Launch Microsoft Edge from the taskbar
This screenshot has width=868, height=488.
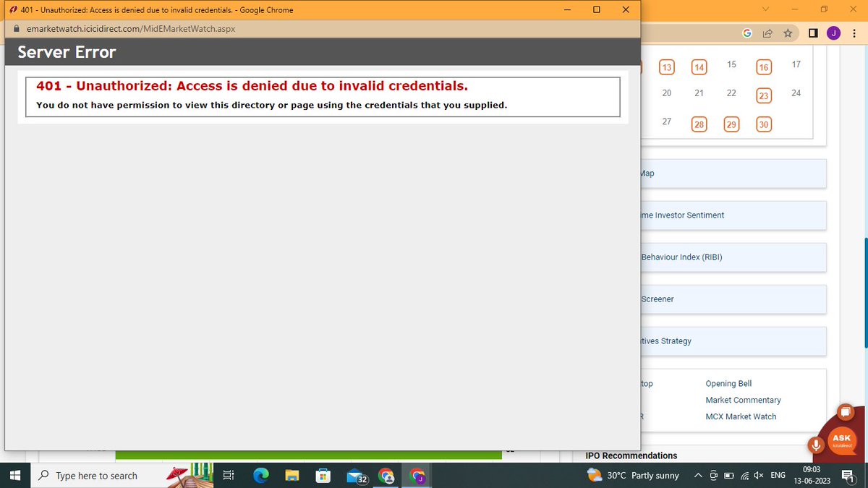(260, 475)
